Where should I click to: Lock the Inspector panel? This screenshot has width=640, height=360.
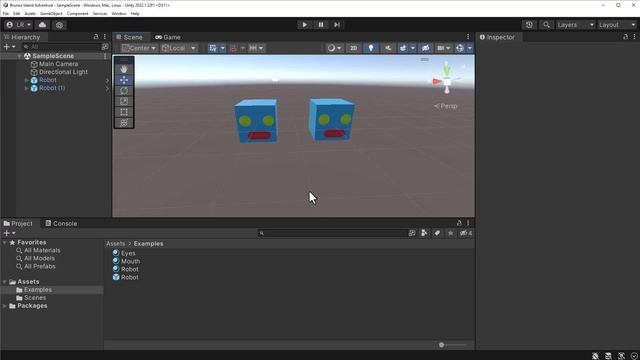(x=625, y=37)
